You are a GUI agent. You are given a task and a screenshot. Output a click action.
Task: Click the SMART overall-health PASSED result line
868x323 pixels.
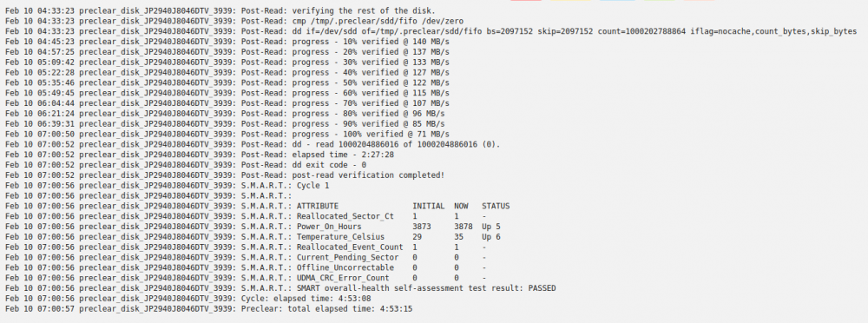pyautogui.click(x=280, y=288)
